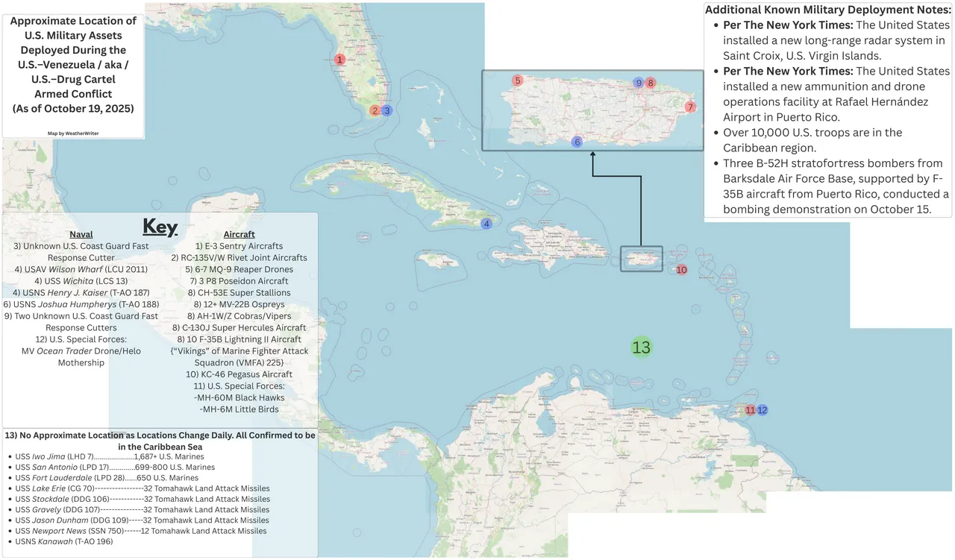
Task: Click '3) Unknown U.S. Coast Guard Fast Response Cutter'
Action: [81, 252]
